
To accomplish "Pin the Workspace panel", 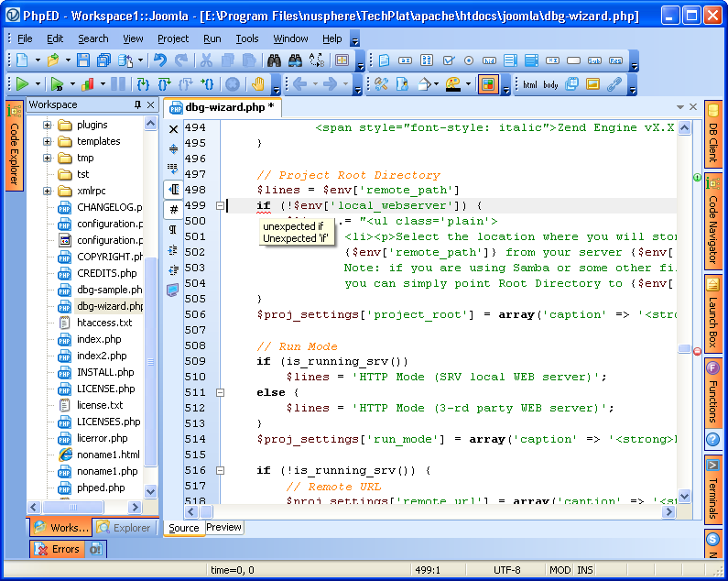I will pos(137,104).
